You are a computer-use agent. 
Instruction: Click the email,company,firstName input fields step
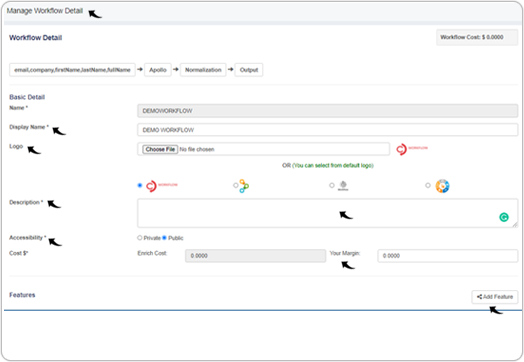72,70
